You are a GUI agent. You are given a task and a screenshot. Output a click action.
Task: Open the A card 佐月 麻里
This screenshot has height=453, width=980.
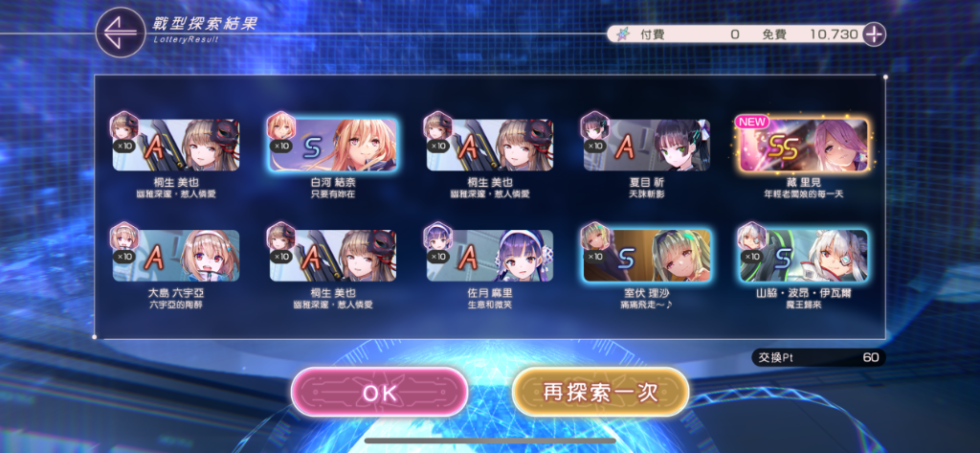click(x=489, y=256)
